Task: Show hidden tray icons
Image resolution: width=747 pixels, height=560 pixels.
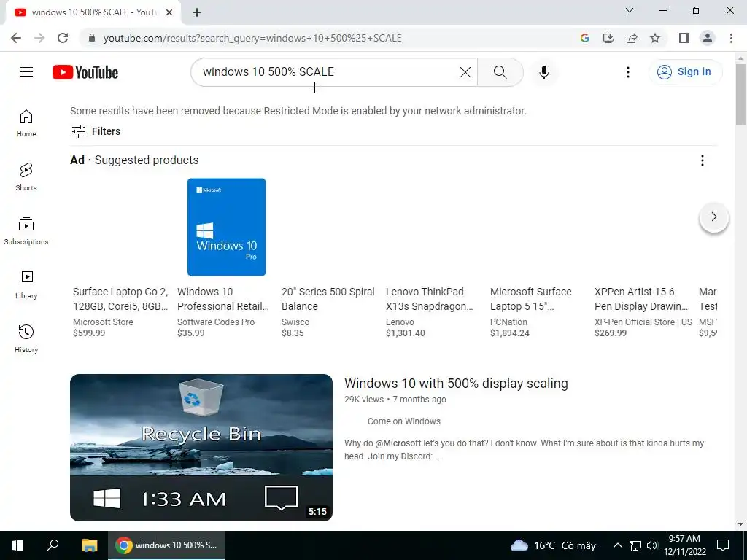Action: [x=617, y=545]
